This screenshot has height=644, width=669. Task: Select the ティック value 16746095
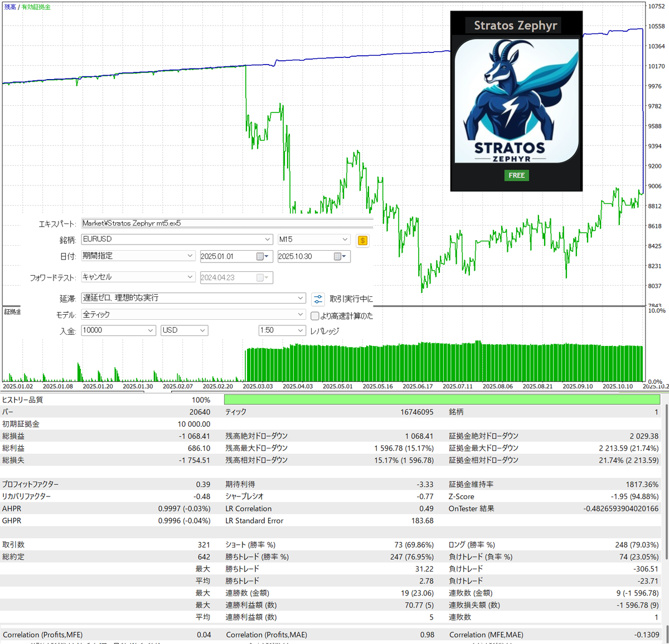point(416,412)
